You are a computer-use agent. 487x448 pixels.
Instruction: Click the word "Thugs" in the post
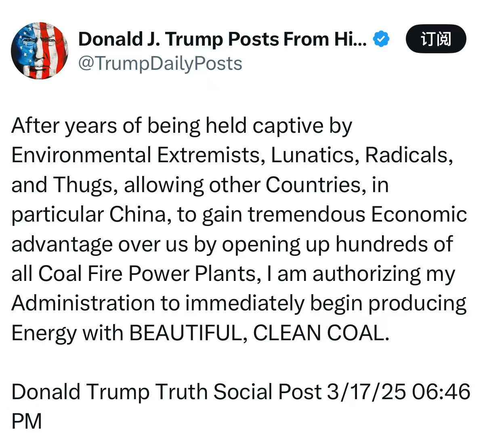[83, 185]
